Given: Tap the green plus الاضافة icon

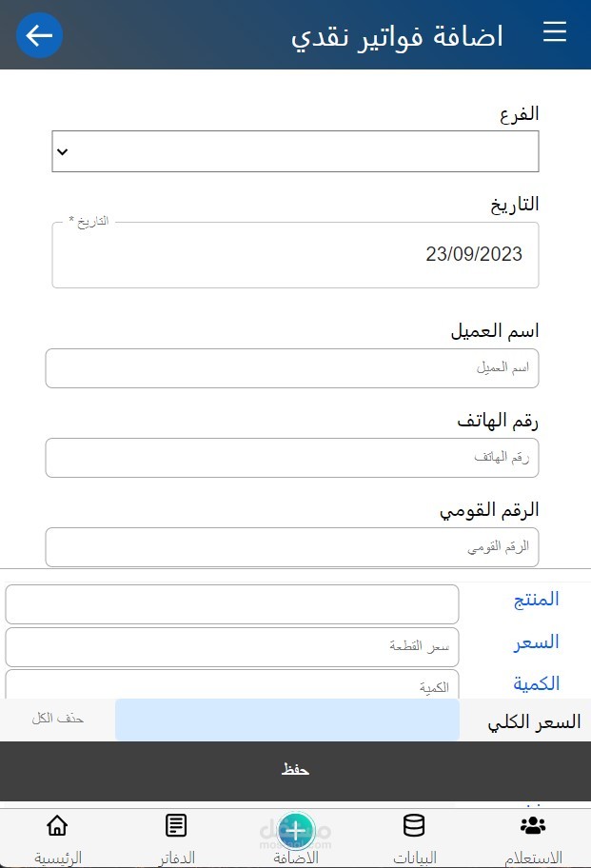Looking at the screenshot, I should point(296,830).
